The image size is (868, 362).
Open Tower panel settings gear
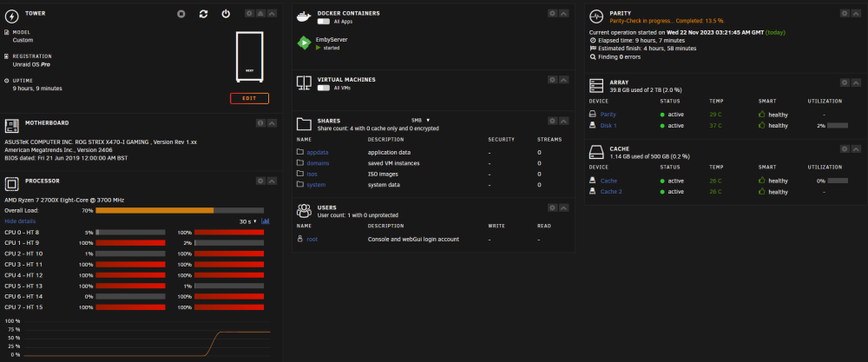coord(249,13)
